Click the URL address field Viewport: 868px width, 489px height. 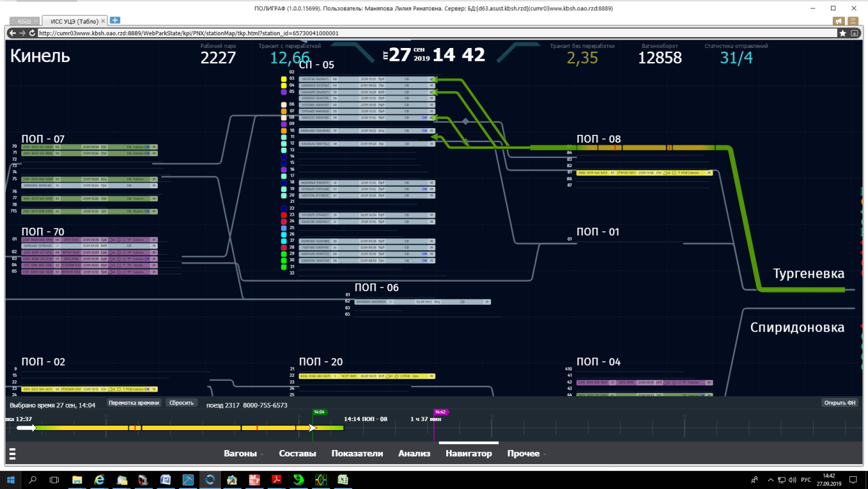click(x=425, y=33)
